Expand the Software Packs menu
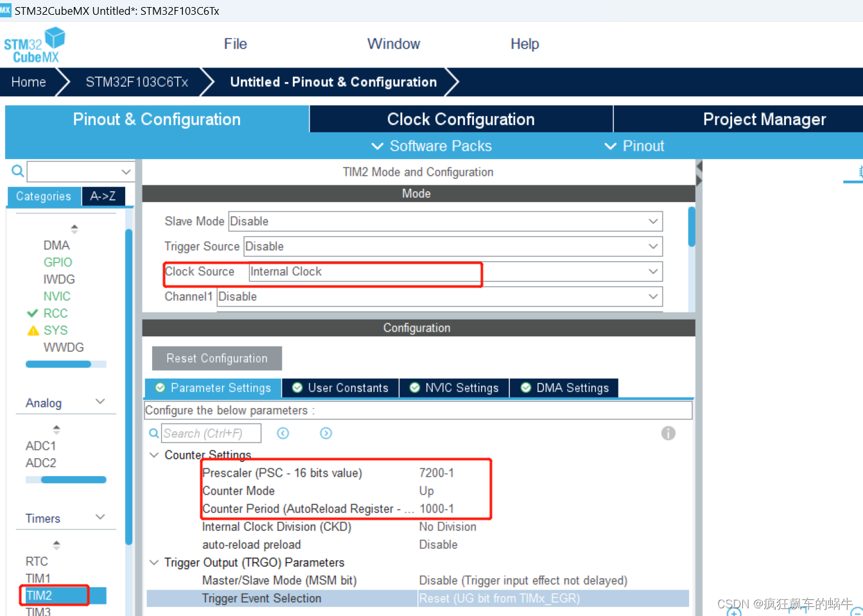The width and height of the screenshot is (863, 616). click(x=431, y=146)
